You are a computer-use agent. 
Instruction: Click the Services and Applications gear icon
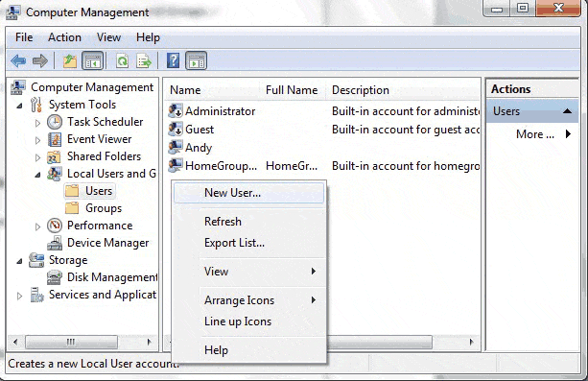[x=36, y=295]
